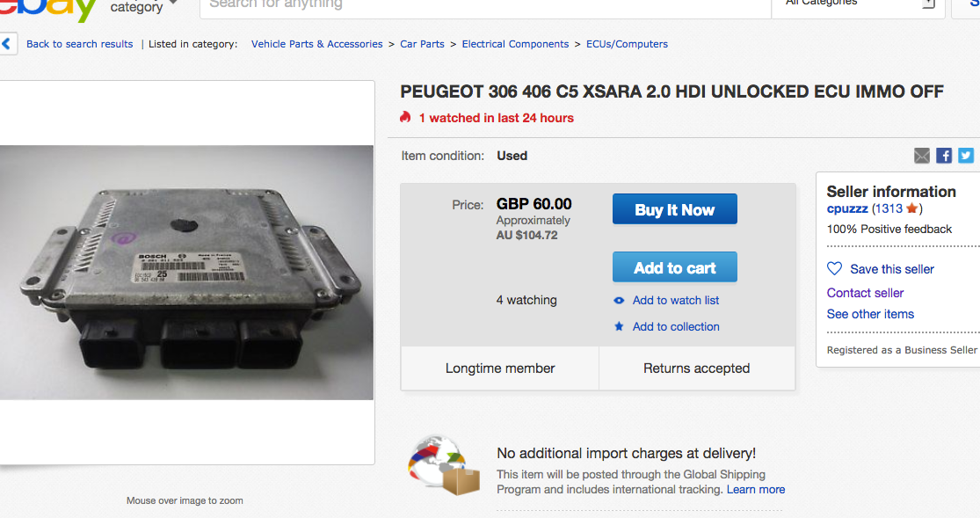Share listing via email icon

(x=922, y=156)
